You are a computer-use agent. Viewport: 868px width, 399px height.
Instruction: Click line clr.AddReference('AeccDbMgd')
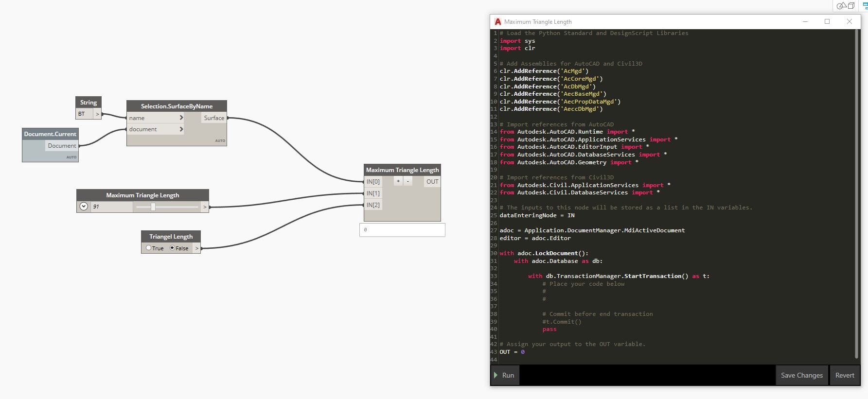[551, 109]
